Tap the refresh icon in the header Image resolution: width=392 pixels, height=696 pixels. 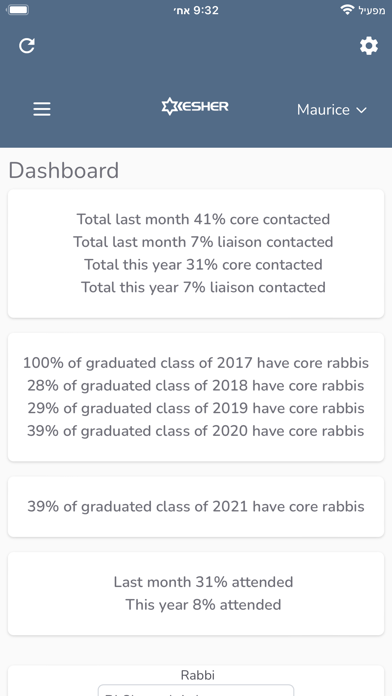27,46
